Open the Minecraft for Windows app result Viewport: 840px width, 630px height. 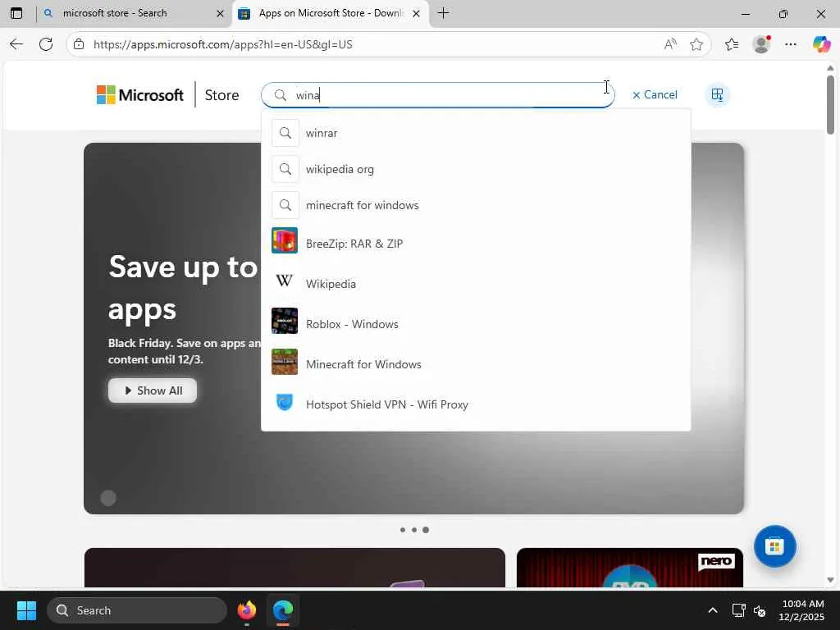[476, 364]
